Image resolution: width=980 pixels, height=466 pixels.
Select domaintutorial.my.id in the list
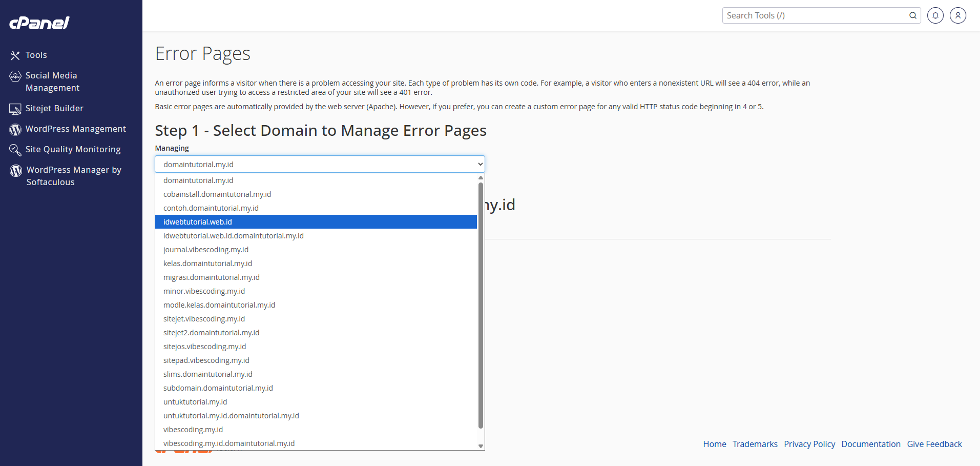click(x=316, y=180)
